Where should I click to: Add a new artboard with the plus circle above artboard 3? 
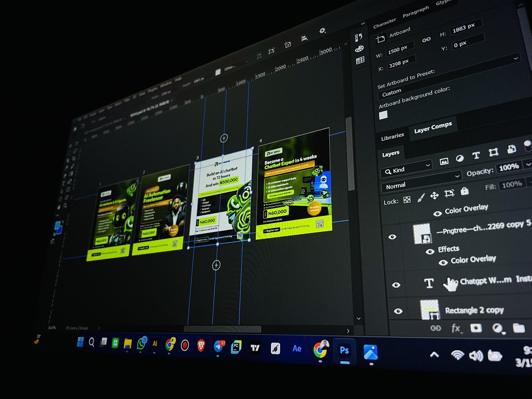click(x=224, y=138)
